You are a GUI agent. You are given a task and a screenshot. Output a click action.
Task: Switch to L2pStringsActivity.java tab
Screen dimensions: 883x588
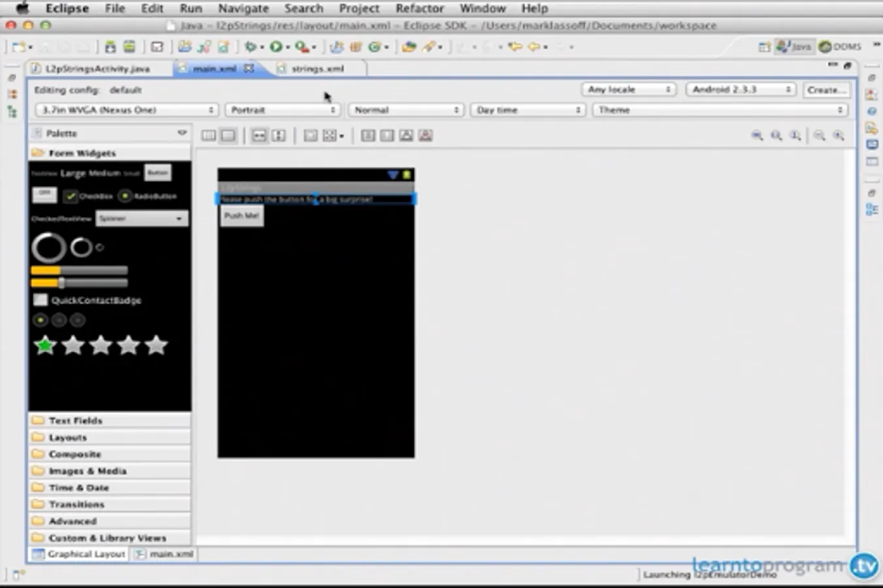point(91,69)
